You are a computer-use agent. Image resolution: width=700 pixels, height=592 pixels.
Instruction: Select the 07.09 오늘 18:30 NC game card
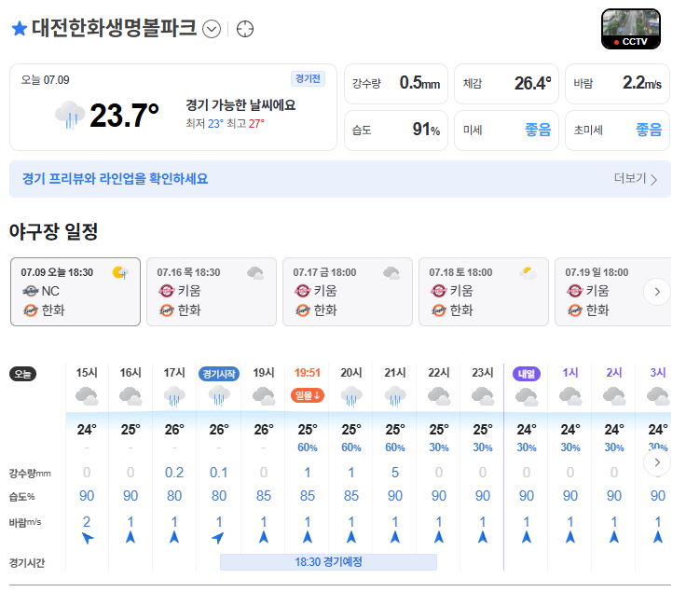click(x=75, y=292)
